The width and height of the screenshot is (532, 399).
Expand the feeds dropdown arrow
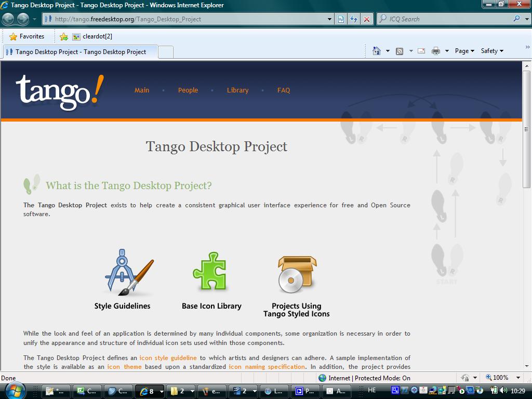click(x=411, y=51)
